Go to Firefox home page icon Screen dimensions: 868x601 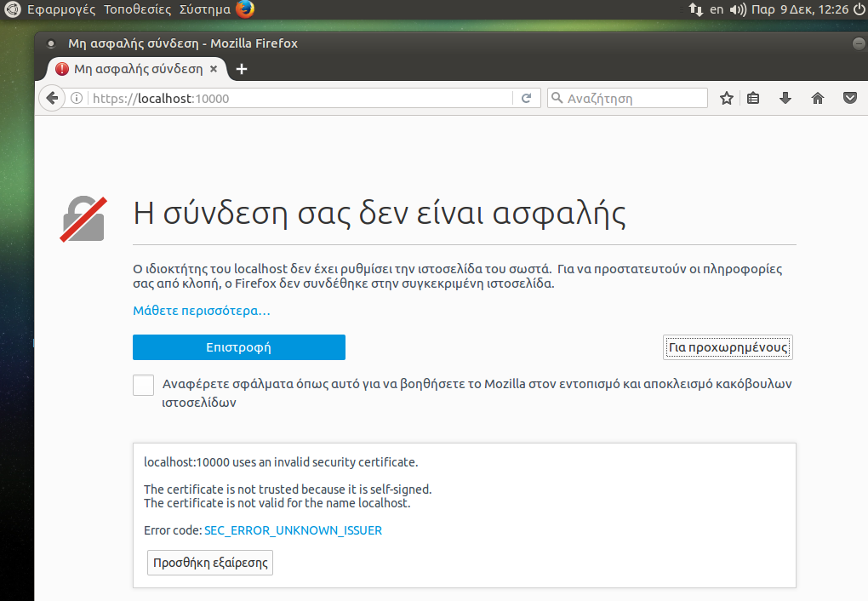[818, 98]
